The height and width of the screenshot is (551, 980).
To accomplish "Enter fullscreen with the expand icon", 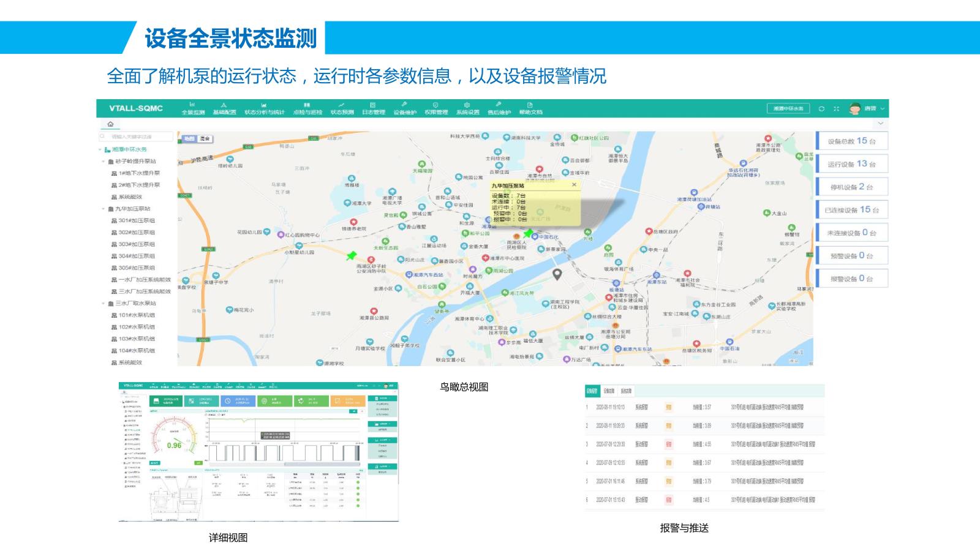I will click(837, 108).
